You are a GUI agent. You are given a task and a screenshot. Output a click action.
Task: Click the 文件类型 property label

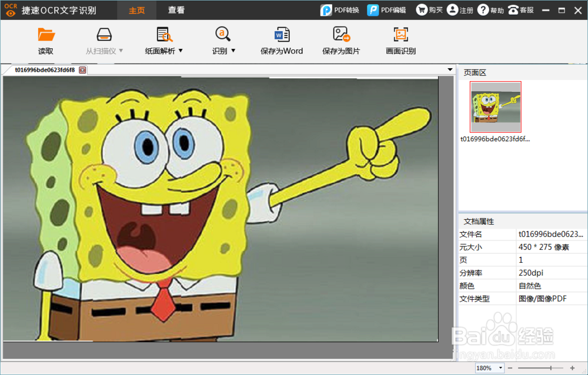tap(475, 299)
